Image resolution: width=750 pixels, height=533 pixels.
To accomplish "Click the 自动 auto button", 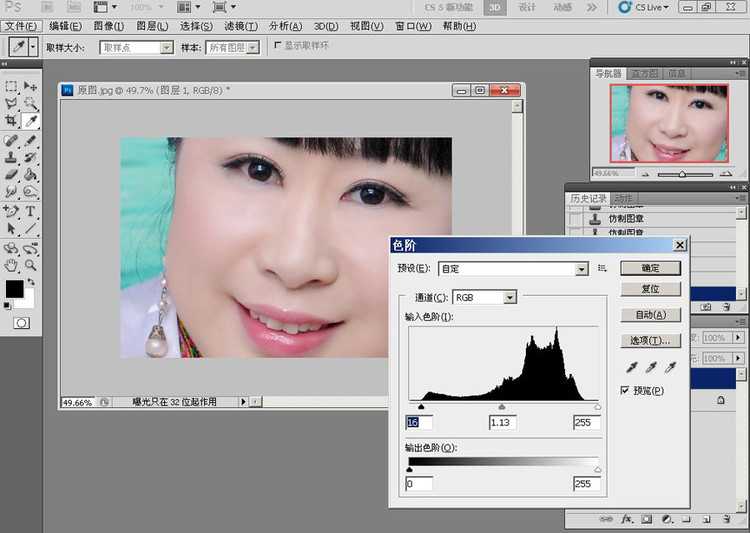I will coord(651,315).
